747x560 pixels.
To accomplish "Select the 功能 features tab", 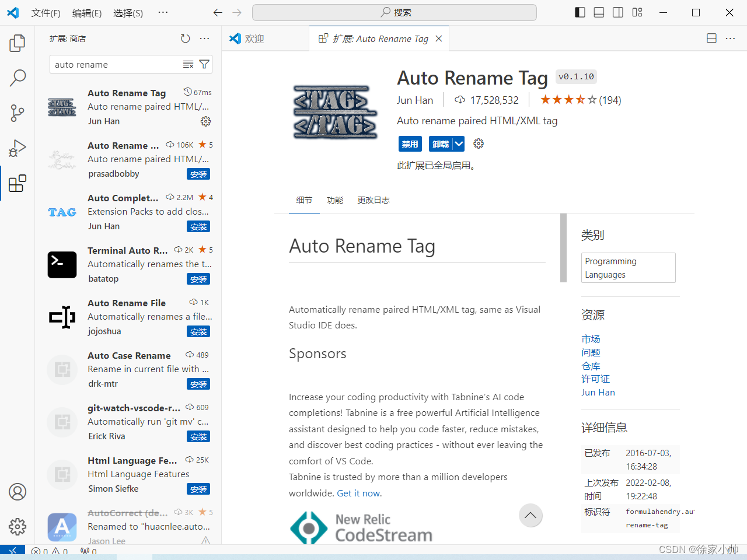I will click(335, 200).
